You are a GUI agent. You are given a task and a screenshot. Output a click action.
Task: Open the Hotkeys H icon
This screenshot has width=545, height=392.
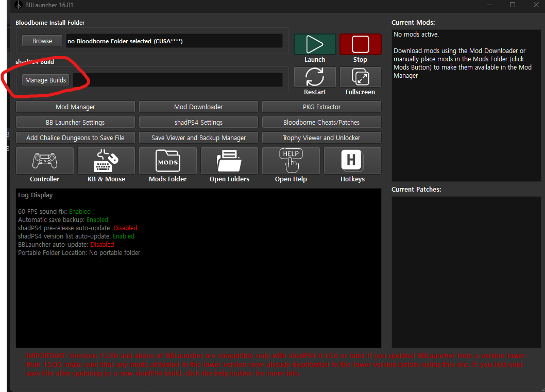coord(352,161)
